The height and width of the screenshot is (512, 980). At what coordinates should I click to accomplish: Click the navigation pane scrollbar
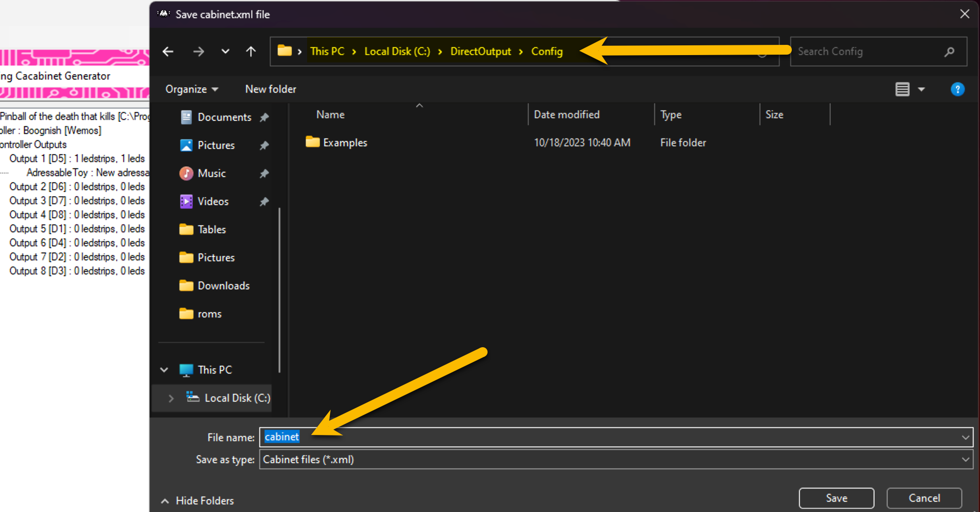click(x=279, y=290)
